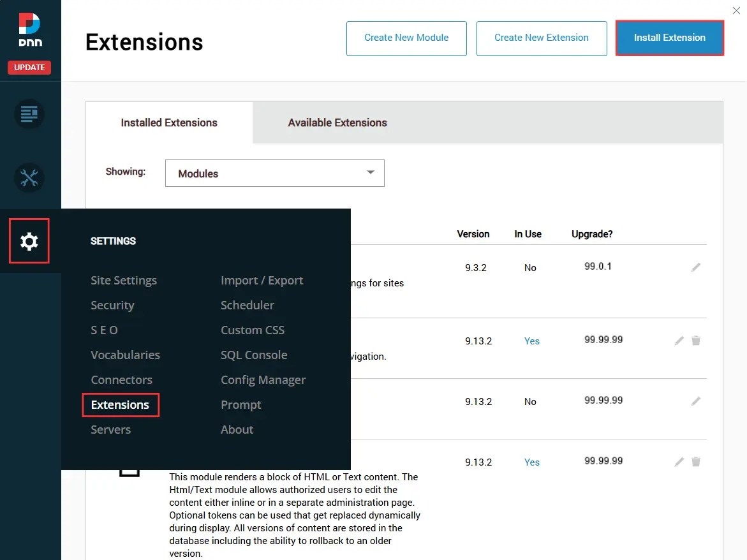Click the trash icon in the 9.13.2 row
Viewport: 747px width, 560px height.
pos(696,341)
